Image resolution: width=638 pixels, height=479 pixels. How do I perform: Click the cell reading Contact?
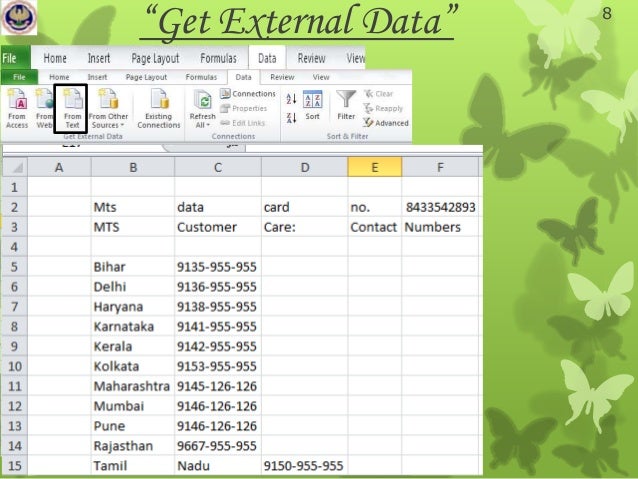click(x=375, y=227)
